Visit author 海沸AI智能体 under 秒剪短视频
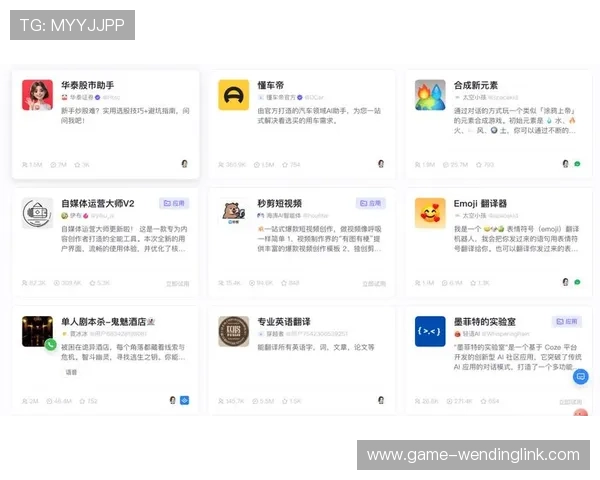The height and width of the screenshot is (480, 600). [284, 216]
